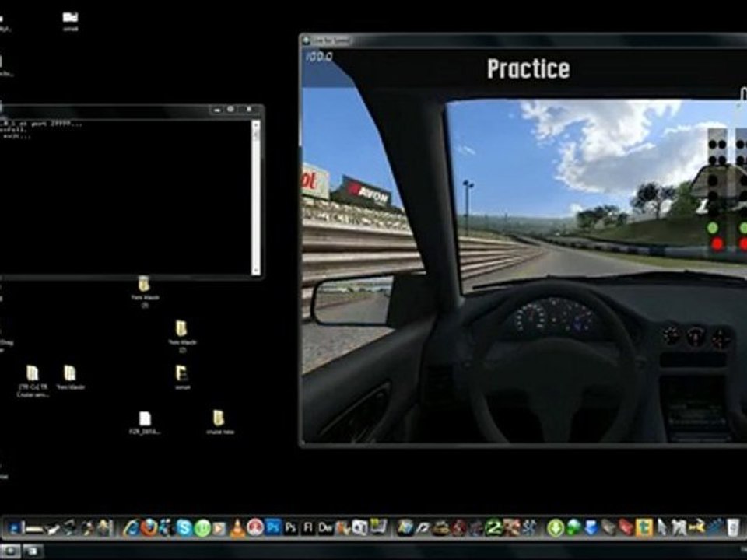Viewport: 747px width, 560px height.
Task: Click the first taskbar button bottom-left
Action: [9, 551]
